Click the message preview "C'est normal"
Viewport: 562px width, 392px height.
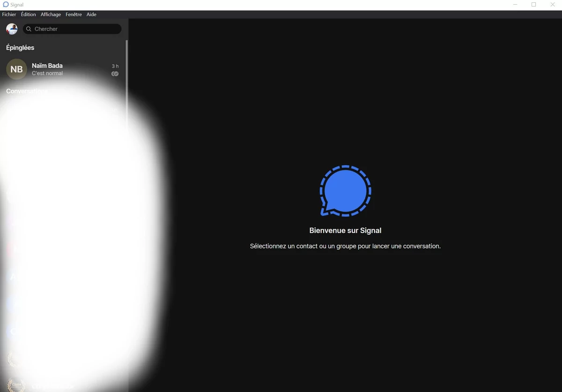pyautogui.click(x=47, y=73)
